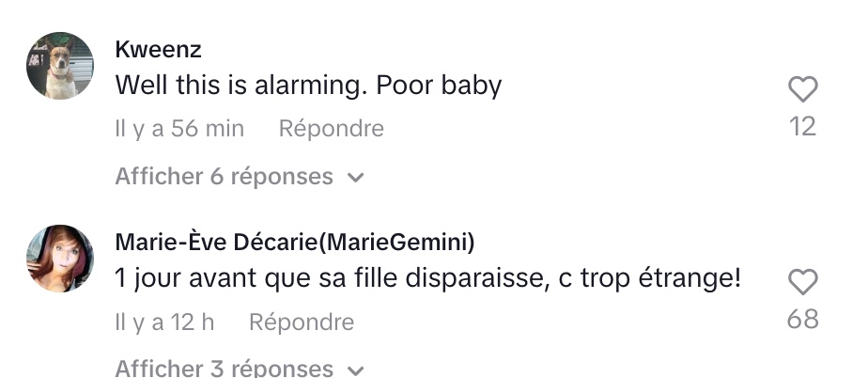The width and height of the screenshot is (868, 378).
Task: Visit the Kweenz username link
Action: point(159,49)
